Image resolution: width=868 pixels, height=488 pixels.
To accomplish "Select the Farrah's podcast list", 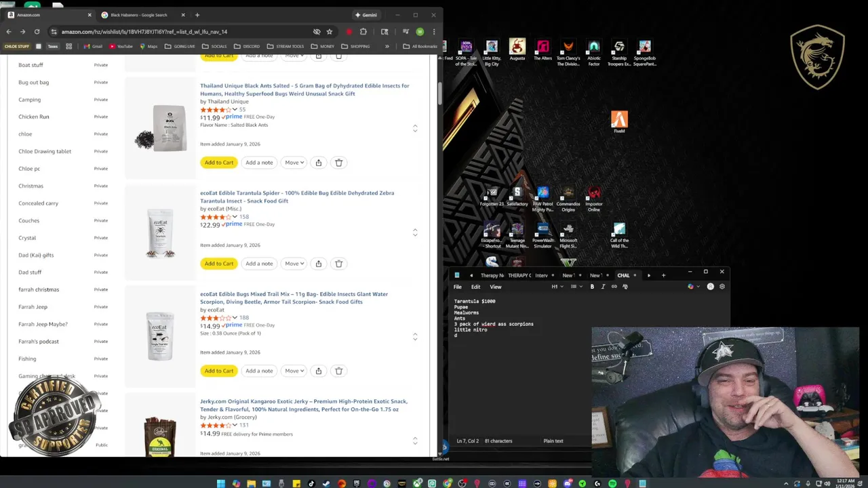I will pos(39,342).
